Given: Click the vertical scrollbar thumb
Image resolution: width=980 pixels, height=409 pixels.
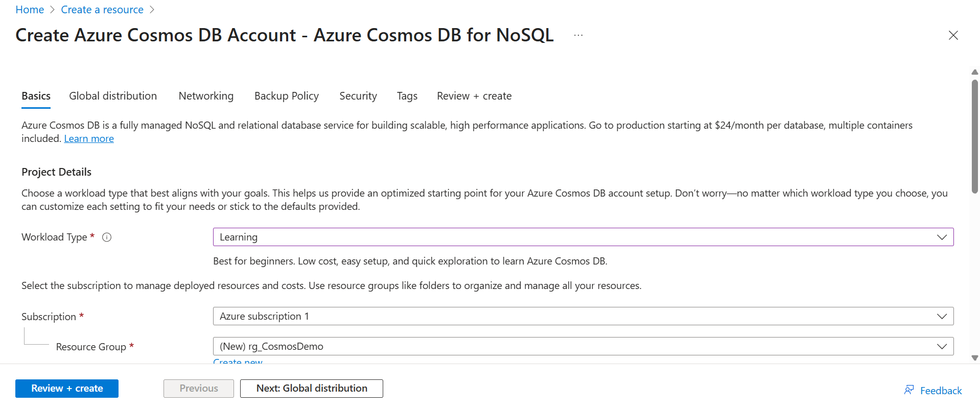Looking at the screenshot, I should coord(974,137).
